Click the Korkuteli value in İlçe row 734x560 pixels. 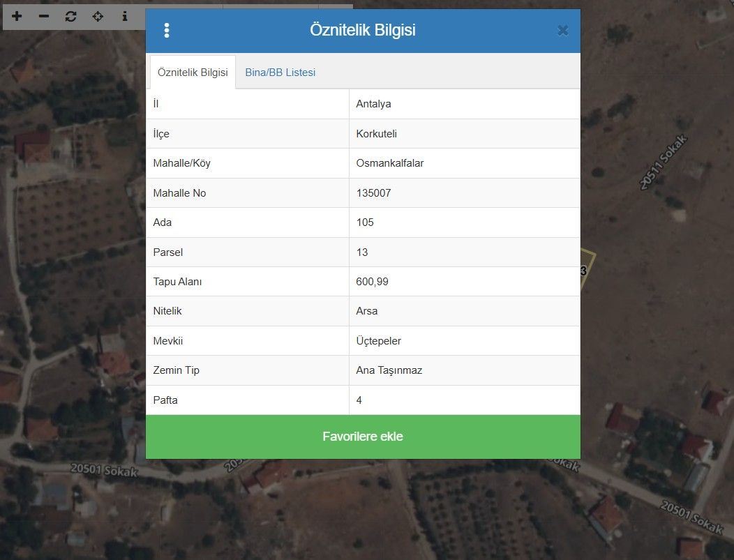click(376, 134)
